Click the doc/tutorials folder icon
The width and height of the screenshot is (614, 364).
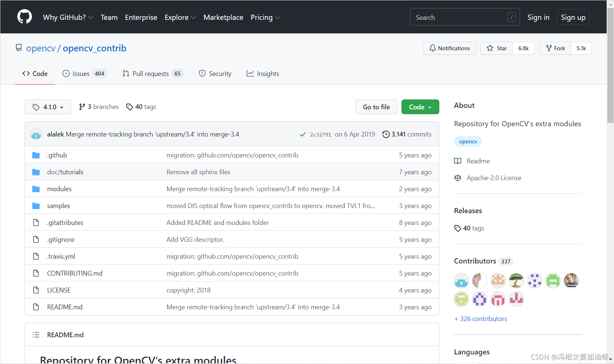click(x=36, y=172)
